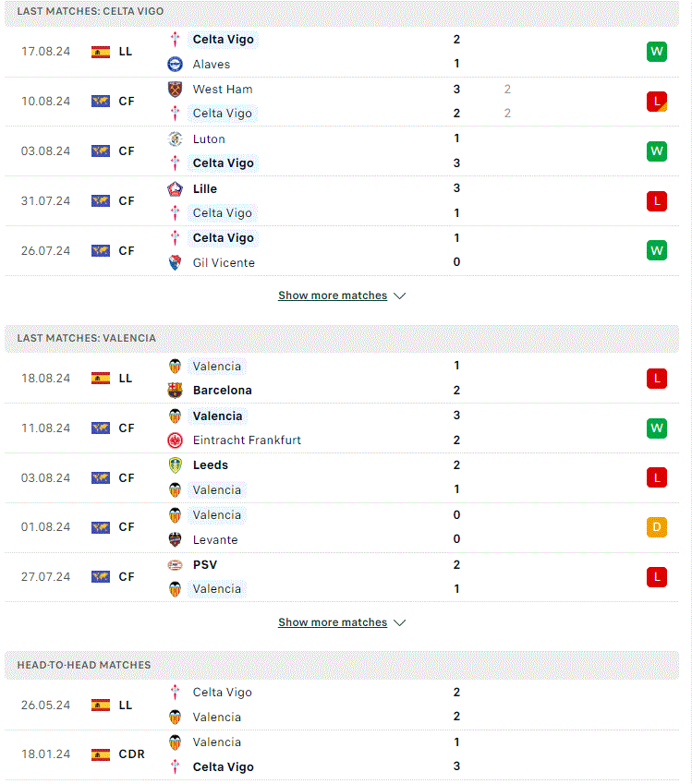Click the Alaves club crest icon
The image size is (692, 784).
(175, 64)
